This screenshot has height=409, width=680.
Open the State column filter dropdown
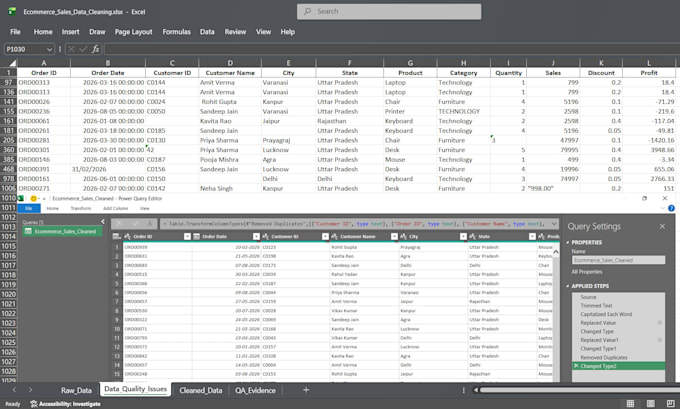(x=532, y=236)
